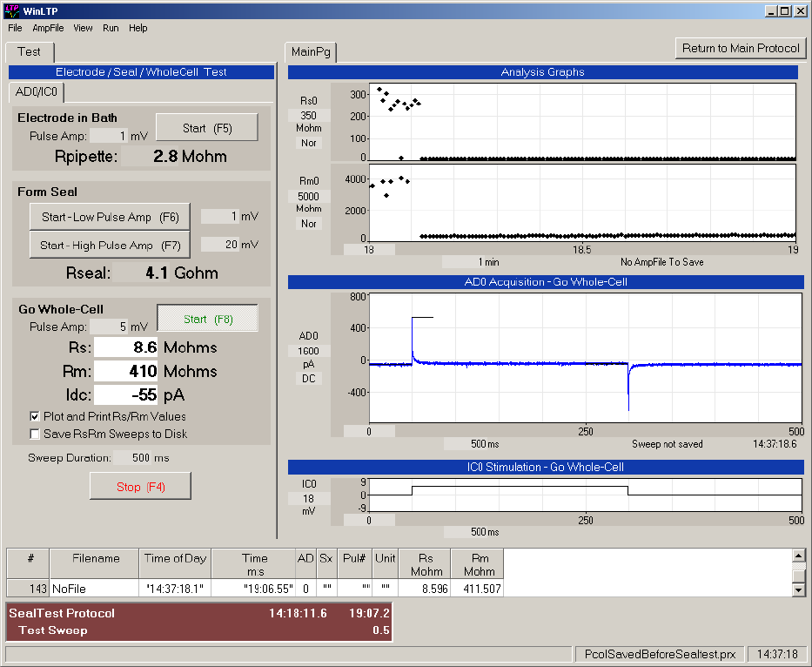Select the MainPg tab
Screen dimensions: 812x667
(x=311, y=52)
